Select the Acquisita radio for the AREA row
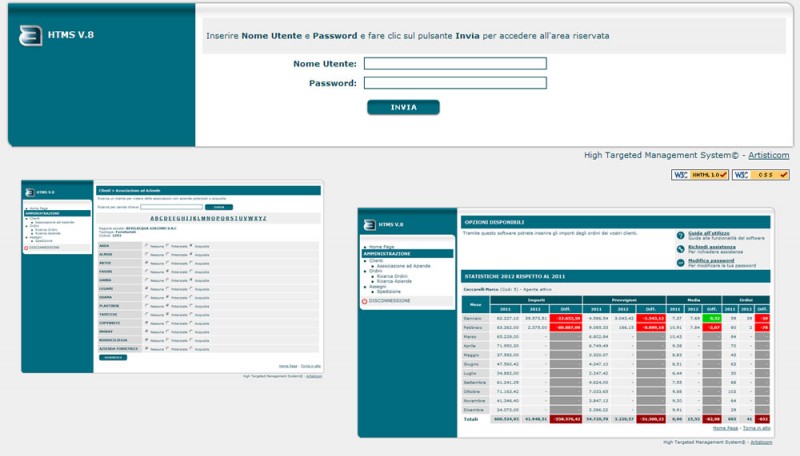 pyautogui.click(x=192, y=245)
